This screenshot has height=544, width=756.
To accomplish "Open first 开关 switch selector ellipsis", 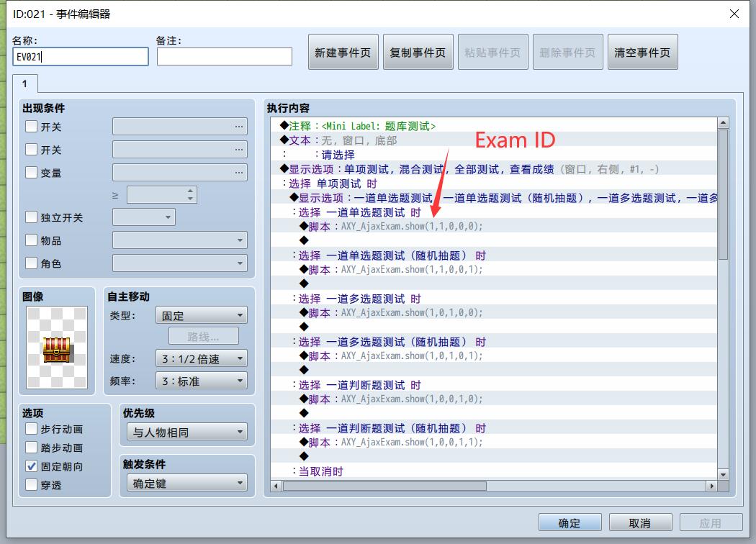I will [238, 127].
